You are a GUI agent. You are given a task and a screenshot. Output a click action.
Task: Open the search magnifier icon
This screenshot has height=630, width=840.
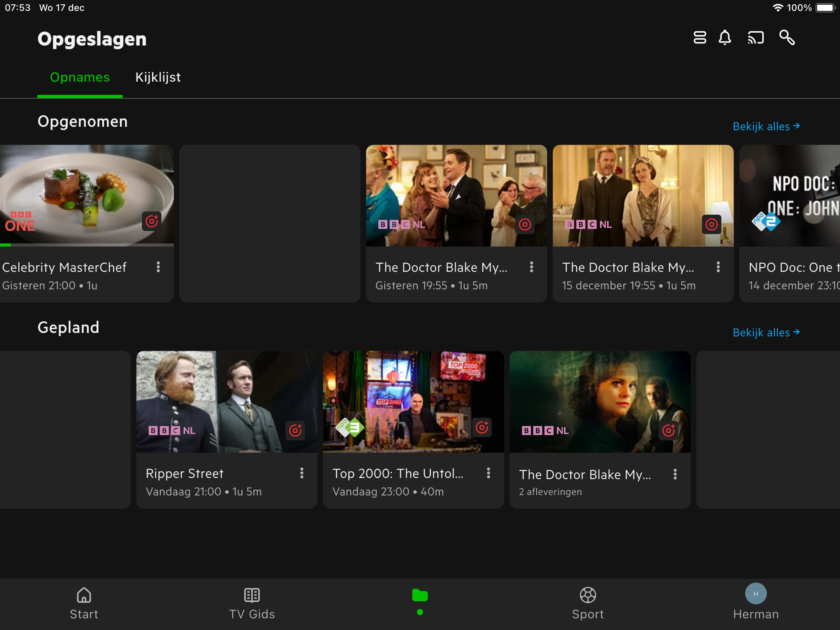787,38
